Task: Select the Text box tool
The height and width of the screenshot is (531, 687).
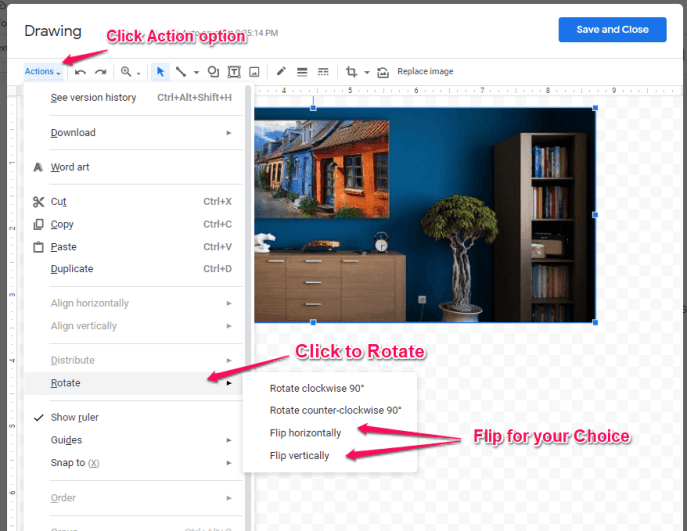Action: pos(234,71)
